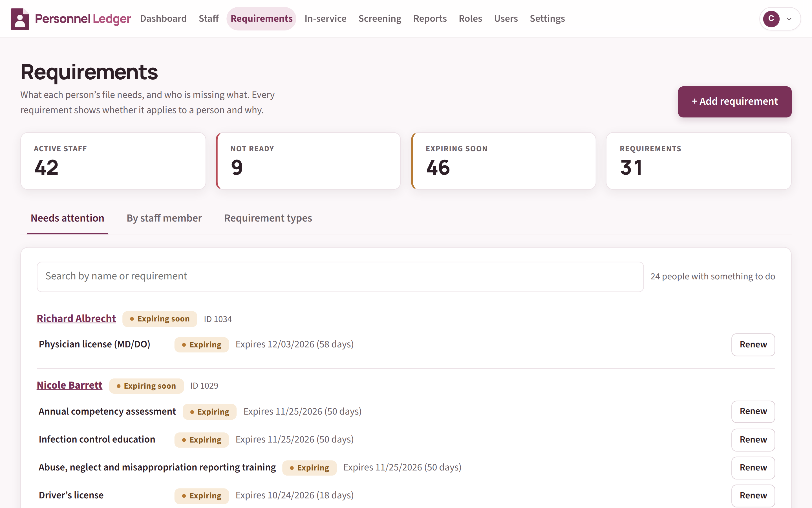812x508 pixels.
Task: Click the Expires 10/24/2026 (18 days) text
Action: point(295,496)
